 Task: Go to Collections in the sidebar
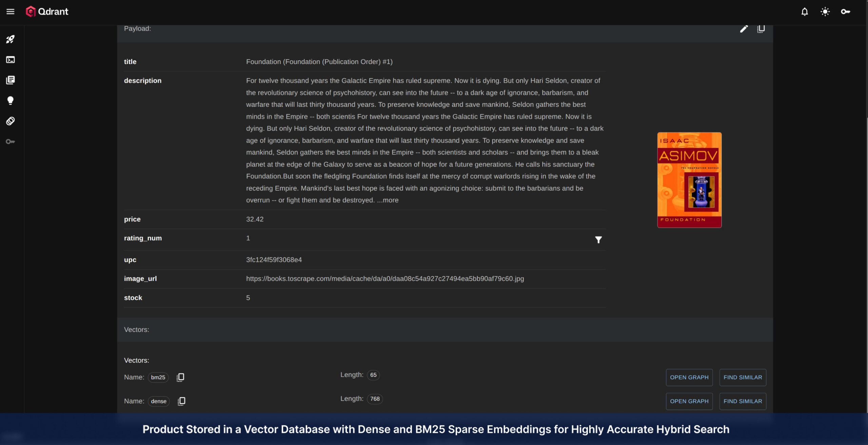point(11,80)
